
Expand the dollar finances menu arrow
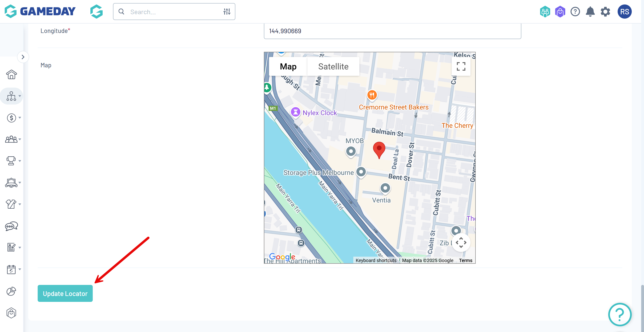(20, 118)
